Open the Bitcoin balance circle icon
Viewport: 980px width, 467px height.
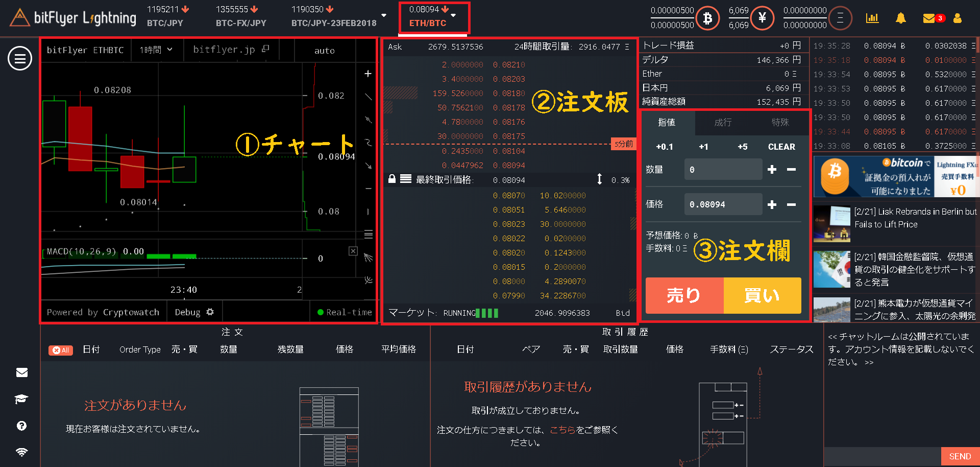[707, 18]
